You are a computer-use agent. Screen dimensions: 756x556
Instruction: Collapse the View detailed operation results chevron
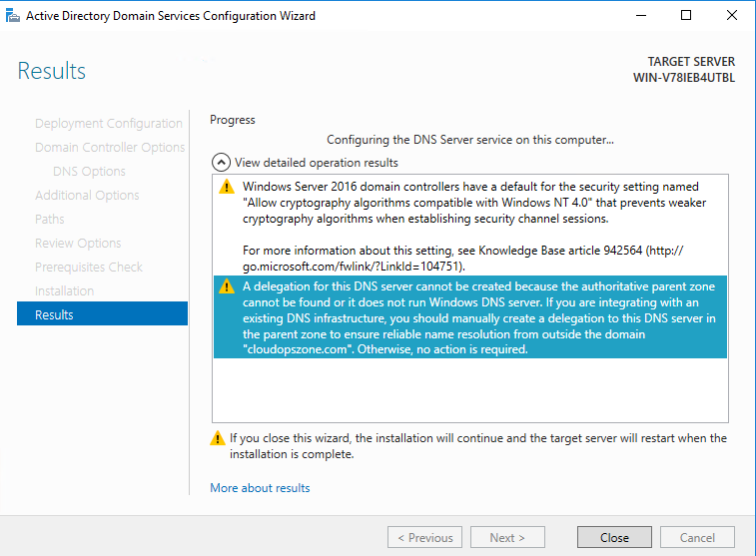221,163
